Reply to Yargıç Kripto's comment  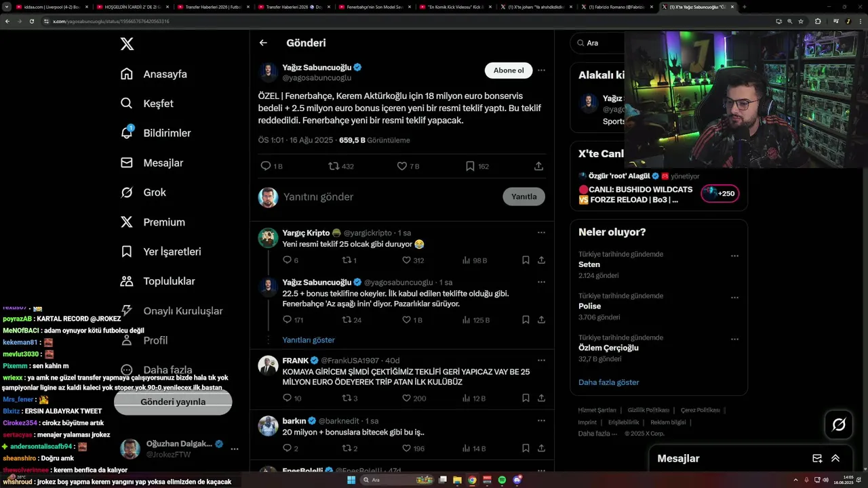coord(287,260)
